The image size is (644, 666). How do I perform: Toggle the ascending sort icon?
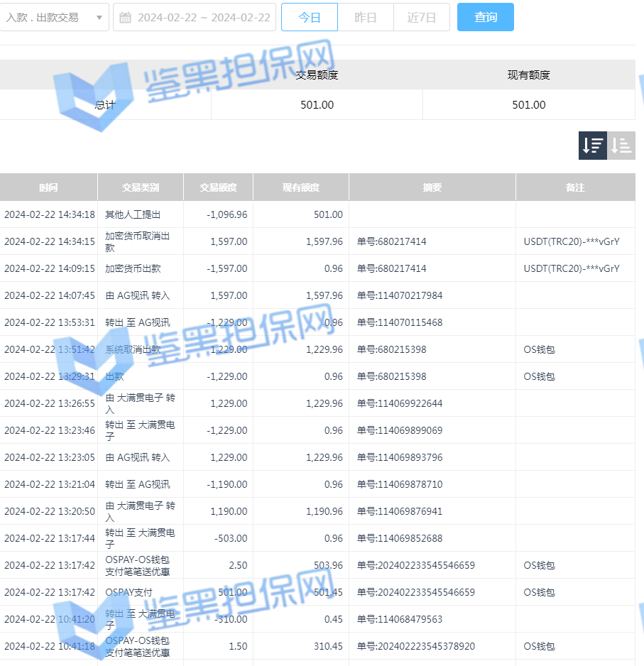[621, 146]
